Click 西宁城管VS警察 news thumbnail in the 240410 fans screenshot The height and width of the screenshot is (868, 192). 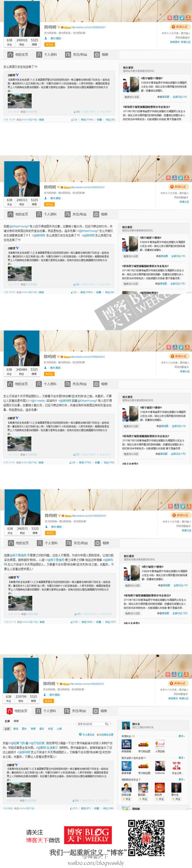131,85
